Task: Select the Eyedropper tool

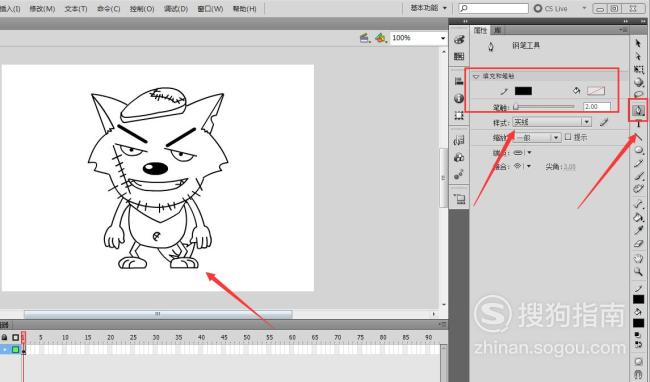Action: pyautogui.click(x=638, y=230)
